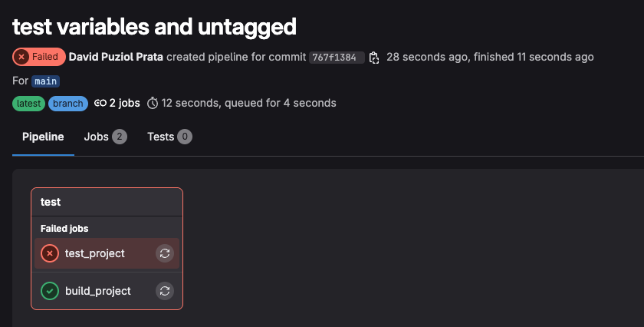Retry the build_project job
Screen dimensions: 644x327
pyautogui.click(x=165, y=291)
